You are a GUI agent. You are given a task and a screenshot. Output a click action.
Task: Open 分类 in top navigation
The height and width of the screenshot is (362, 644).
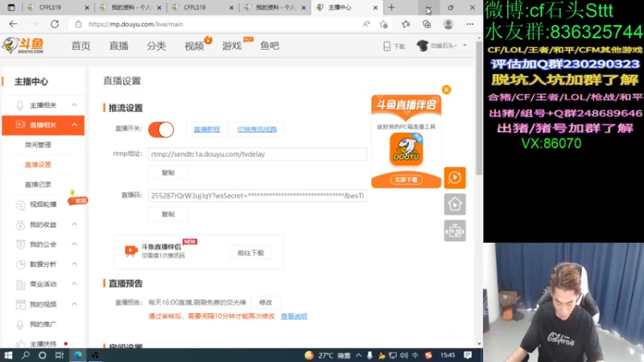(x=156, y=46)
